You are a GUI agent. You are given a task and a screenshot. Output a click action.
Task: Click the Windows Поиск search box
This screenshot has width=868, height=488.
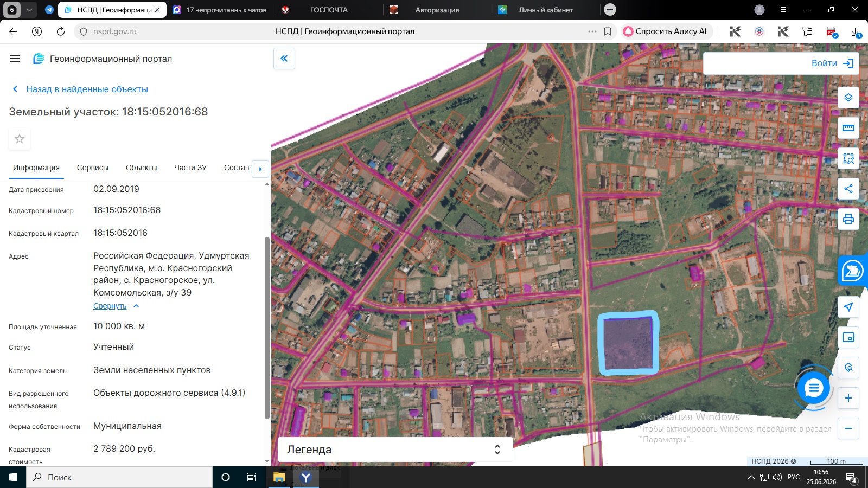119,477
